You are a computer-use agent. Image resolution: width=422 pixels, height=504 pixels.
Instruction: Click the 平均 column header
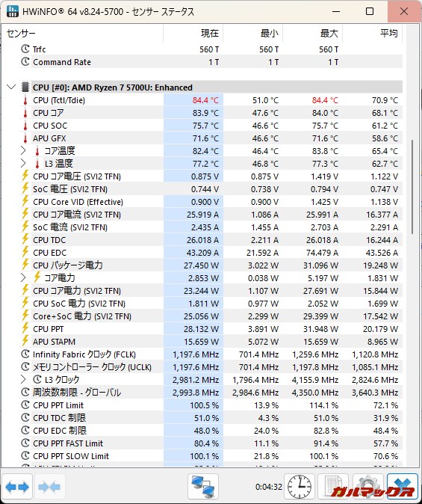(373, 34)
